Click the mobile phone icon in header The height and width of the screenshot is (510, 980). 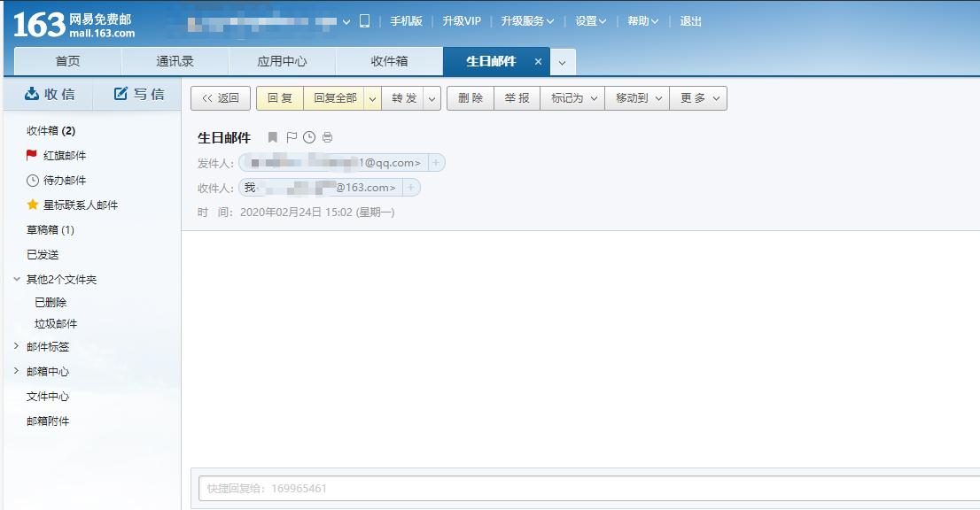[x=364, y=21]
